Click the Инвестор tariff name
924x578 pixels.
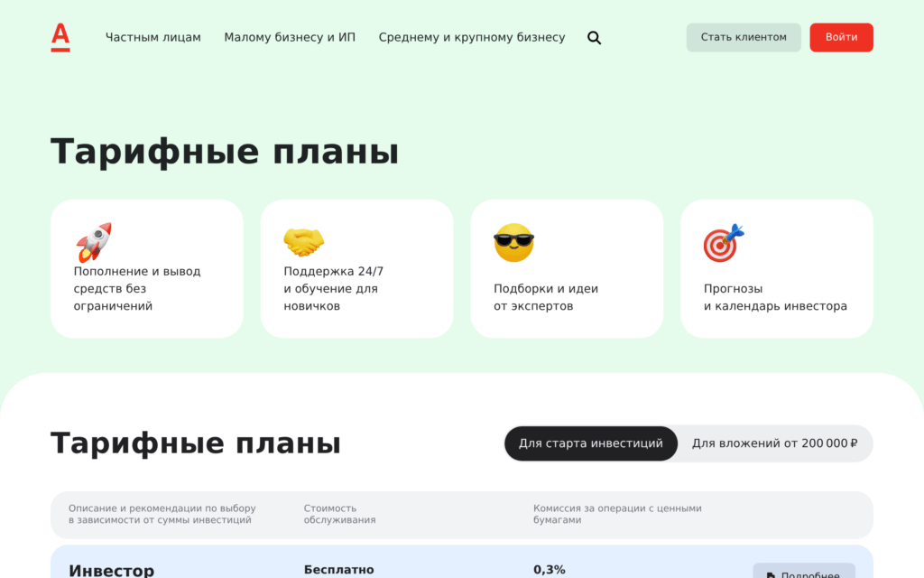pos(111,571)
